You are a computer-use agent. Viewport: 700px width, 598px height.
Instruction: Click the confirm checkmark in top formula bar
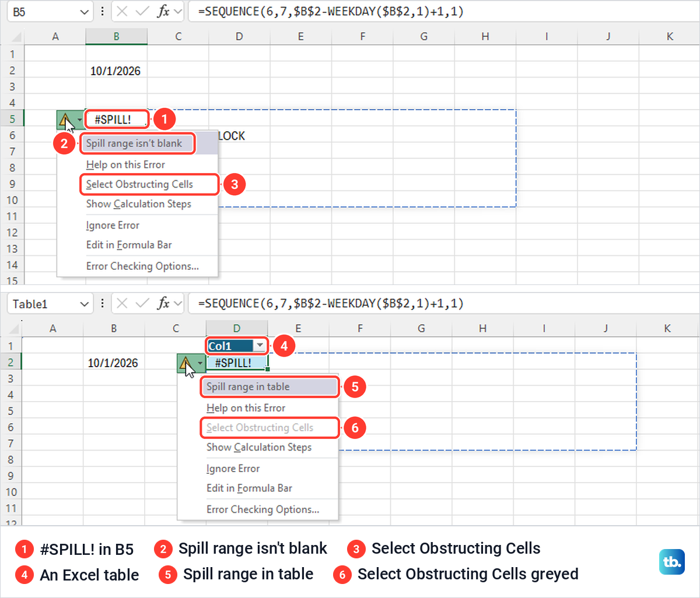(x=142, y=11)
